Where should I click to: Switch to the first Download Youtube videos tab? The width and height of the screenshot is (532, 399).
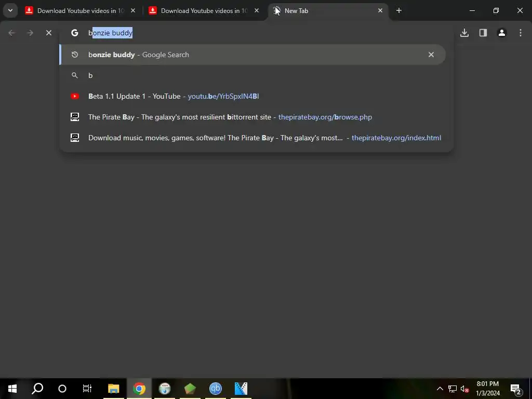click(81, 11)
